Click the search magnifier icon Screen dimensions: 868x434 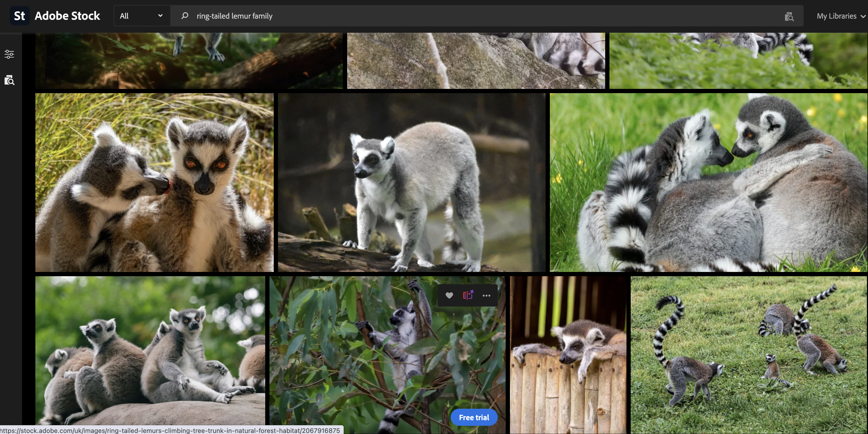(185, 15)
